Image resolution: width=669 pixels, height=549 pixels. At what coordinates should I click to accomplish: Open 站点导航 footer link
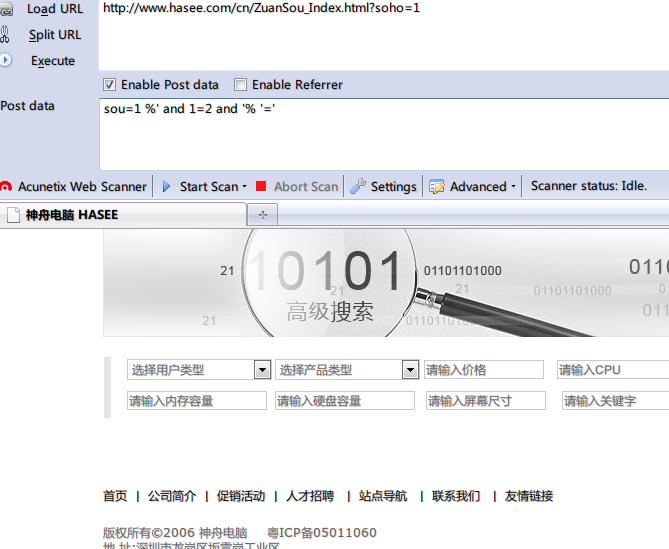[x=383, y=496]
